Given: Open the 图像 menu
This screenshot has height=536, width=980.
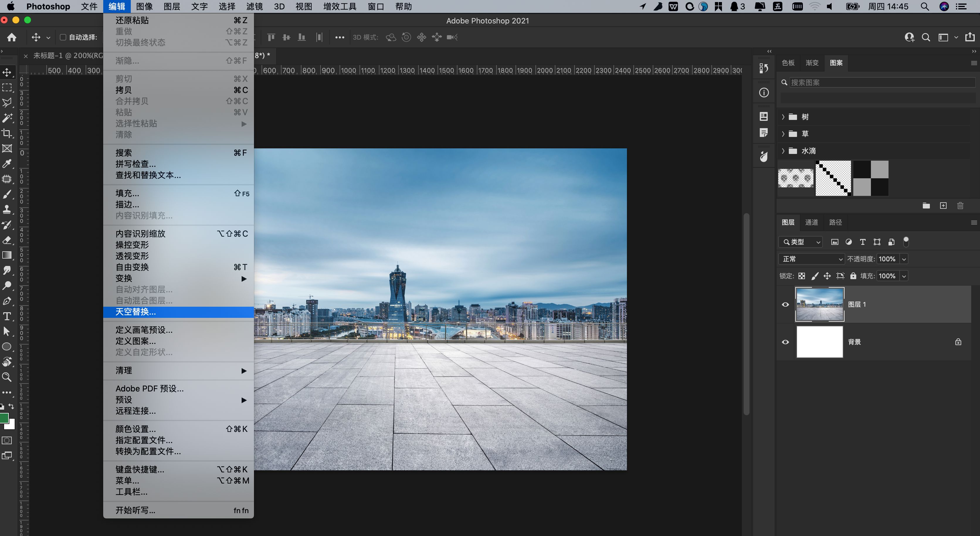Looking at the screenshot, I should pos(144,6).
